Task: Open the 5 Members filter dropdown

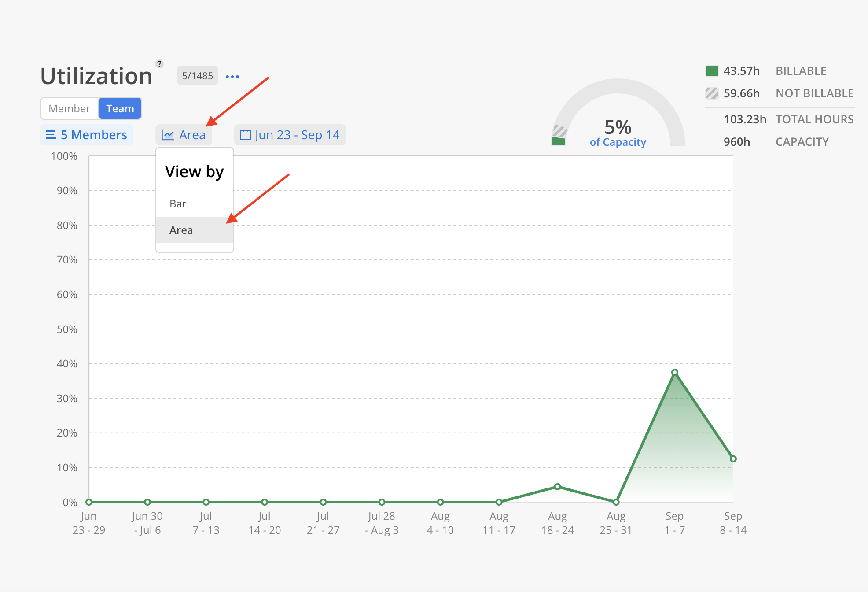Action: 87,135
